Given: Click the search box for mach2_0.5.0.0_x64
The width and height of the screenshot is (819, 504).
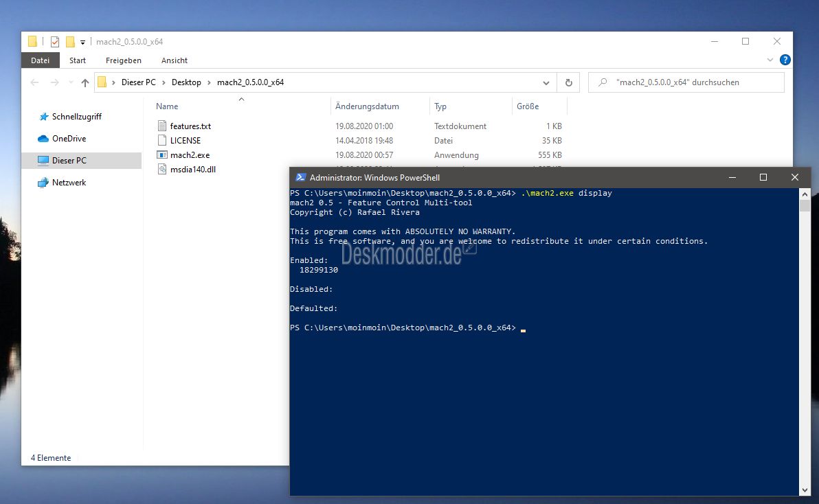Looking at the screenshot, I should 686,82.
